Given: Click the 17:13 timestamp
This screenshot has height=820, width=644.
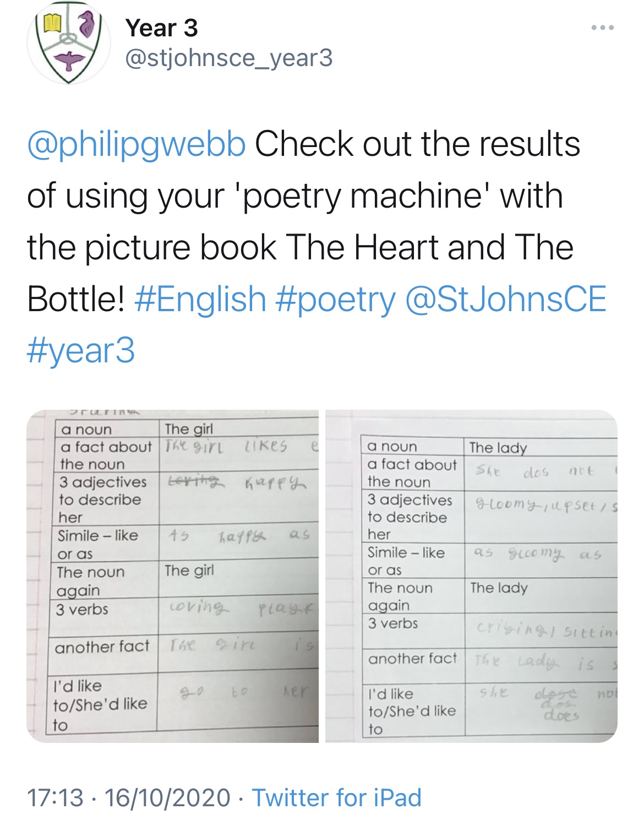Looking at the screenshot, I should [x=55, y=797].
